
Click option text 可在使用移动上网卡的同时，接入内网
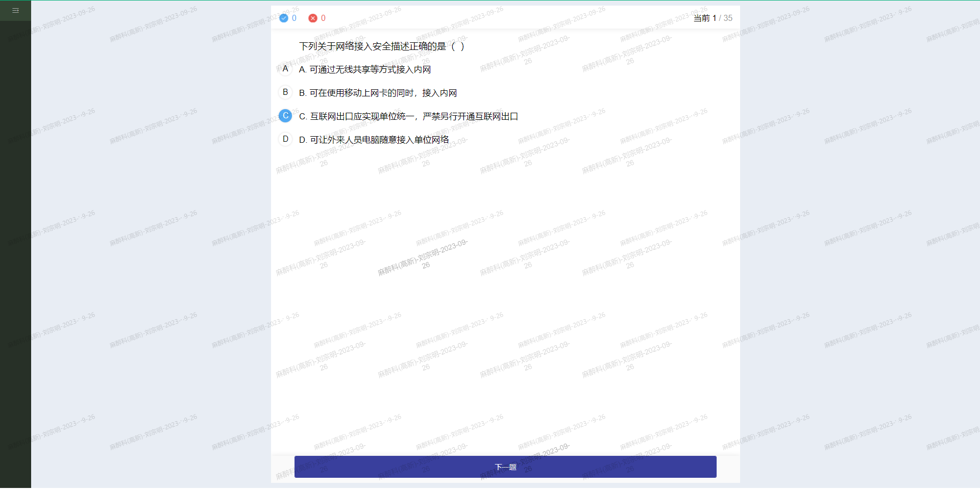383,93
